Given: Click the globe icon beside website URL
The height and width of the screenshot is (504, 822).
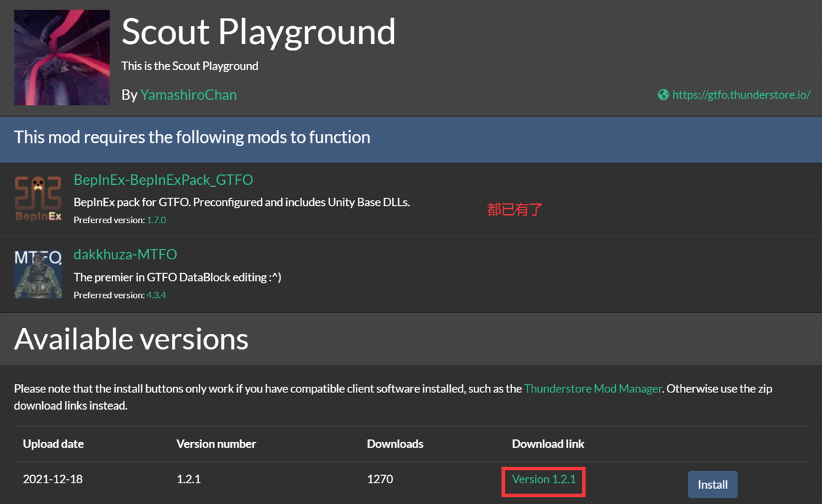Looking at the screenshot, I should coord(663,94).
